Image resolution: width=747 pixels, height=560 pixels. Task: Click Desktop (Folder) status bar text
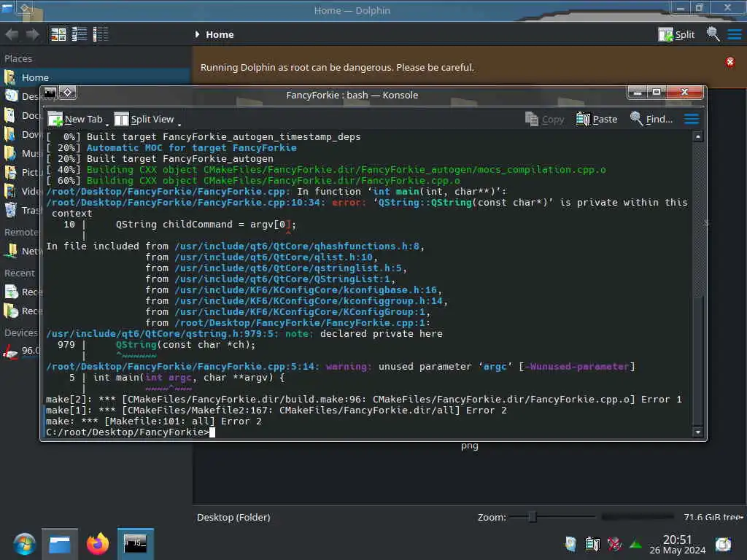[x=233, y=517]
